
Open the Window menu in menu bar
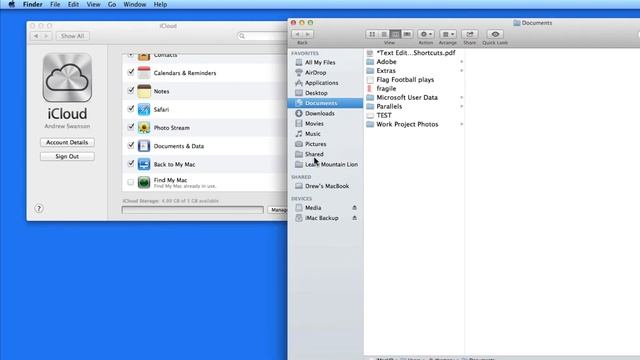coord(135,4)
